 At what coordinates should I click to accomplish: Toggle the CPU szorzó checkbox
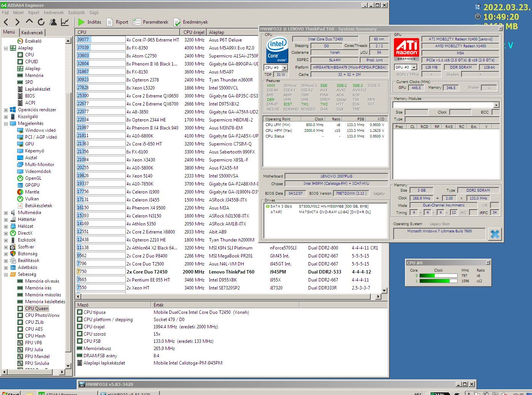coord(80,334)
